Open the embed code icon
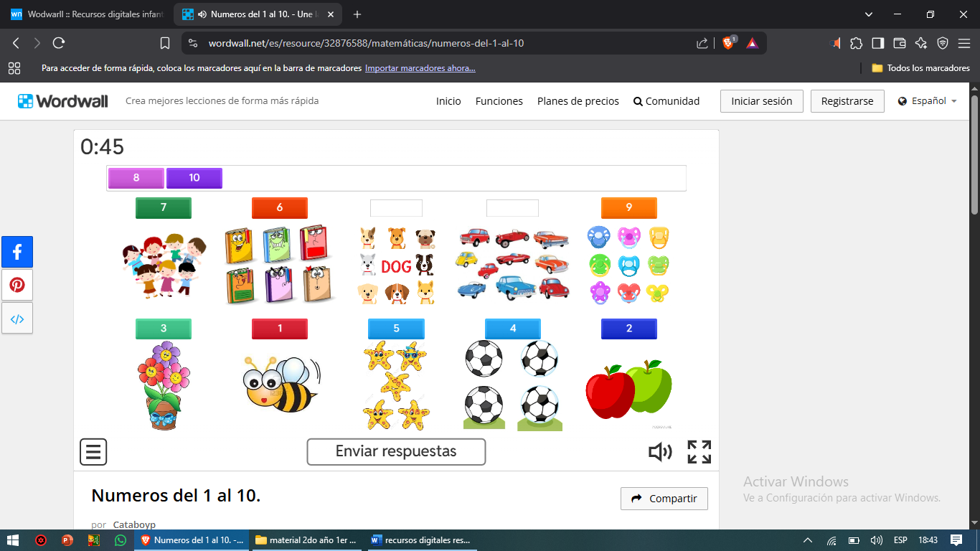 [x=17, y=319]
